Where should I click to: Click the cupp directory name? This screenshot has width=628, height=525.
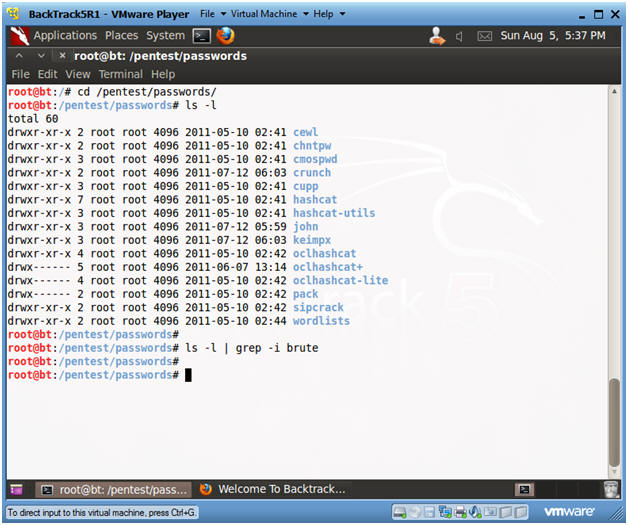(306, 187)
